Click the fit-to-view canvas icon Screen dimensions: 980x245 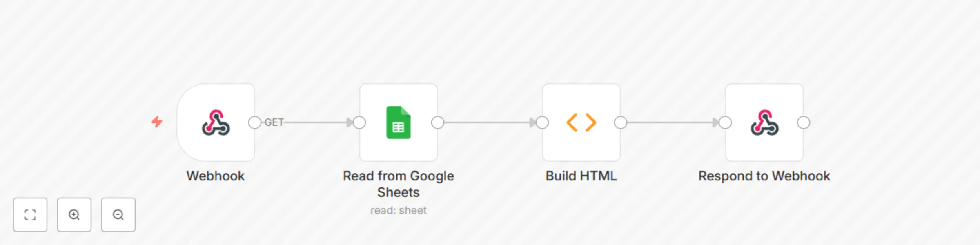tap(30, 215)
